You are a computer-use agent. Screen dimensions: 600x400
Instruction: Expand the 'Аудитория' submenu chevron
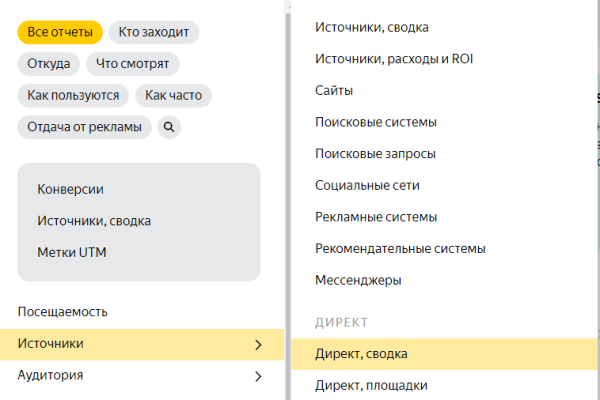[x=258, y=377]
